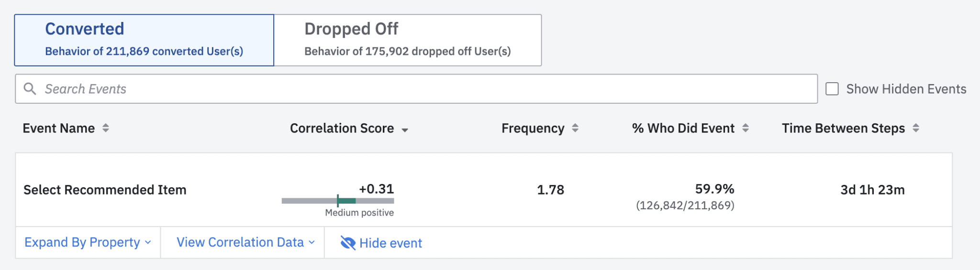Click the Select Recommended Item event name
The height and width of the screenshot is (270, 980).
click(x=105, y=190)
